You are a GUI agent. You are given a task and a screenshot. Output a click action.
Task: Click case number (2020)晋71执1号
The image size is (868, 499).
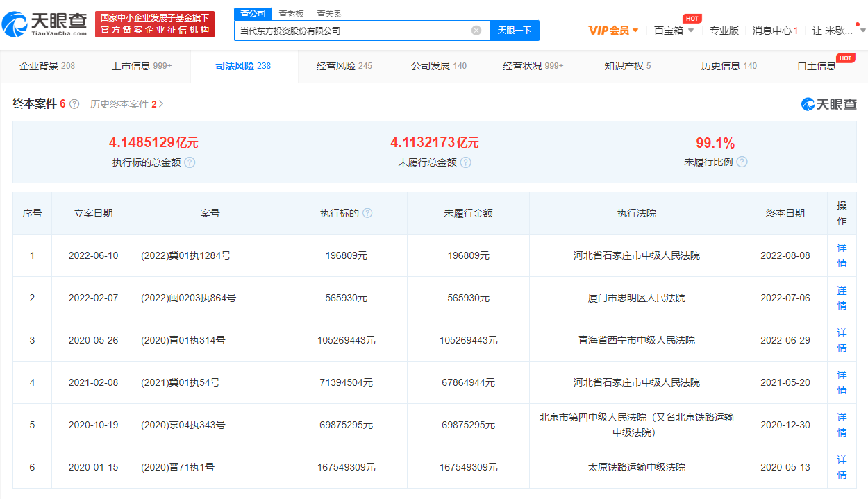[178, 467]
